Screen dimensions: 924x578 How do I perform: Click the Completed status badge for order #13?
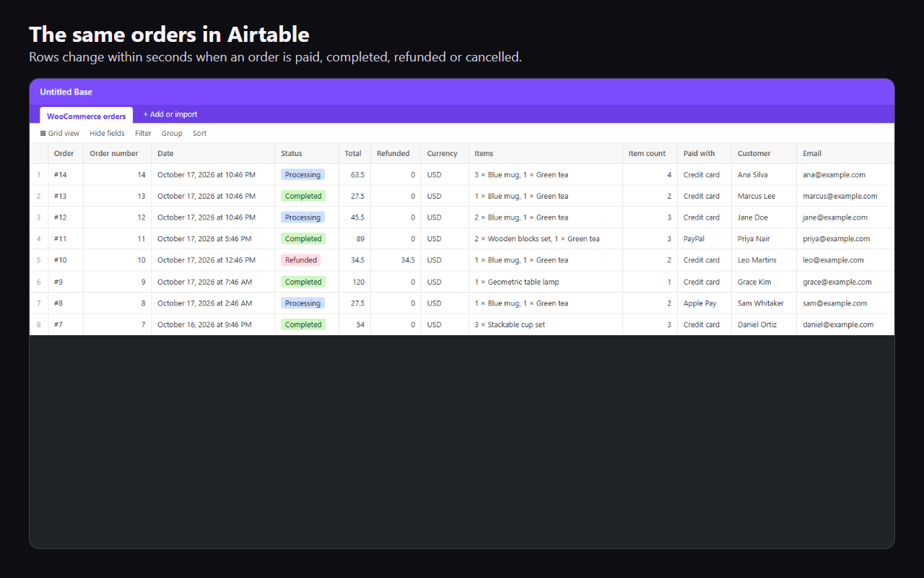[303, 196]
